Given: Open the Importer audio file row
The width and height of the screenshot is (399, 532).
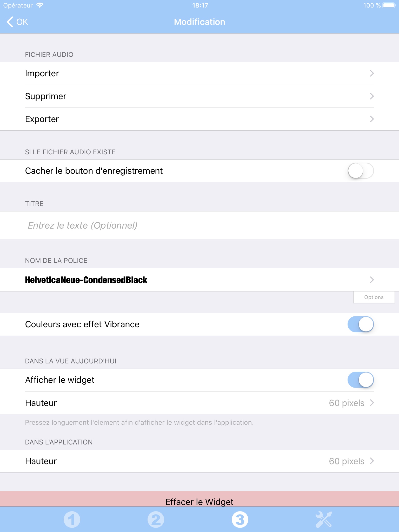Looking at the screenshot, I should click(199, 74).
